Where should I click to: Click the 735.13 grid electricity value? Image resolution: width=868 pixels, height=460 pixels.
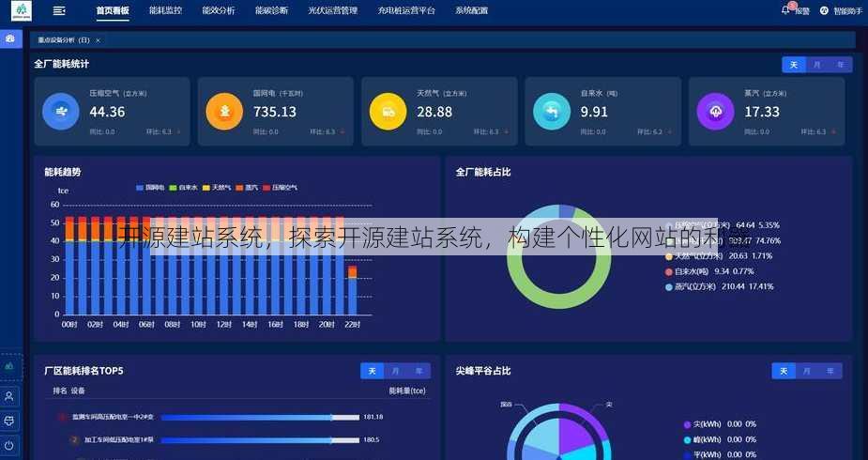coord(275,112)
